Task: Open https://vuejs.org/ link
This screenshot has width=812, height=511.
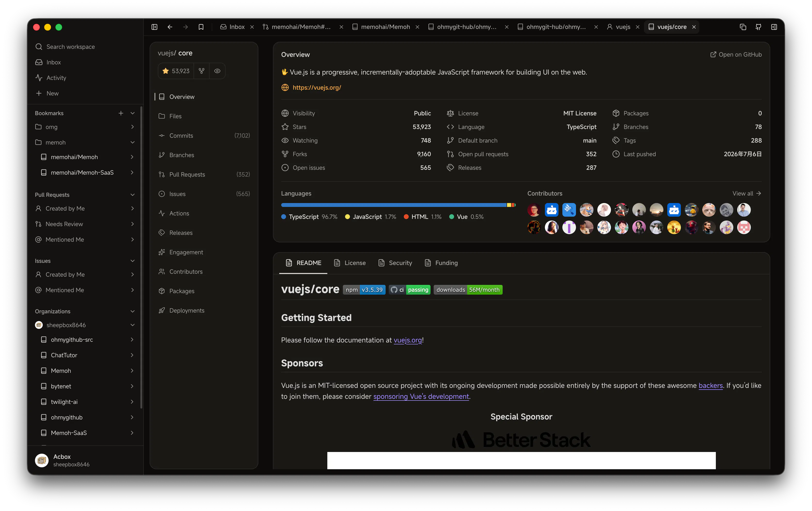Action: tap(317, 87)
